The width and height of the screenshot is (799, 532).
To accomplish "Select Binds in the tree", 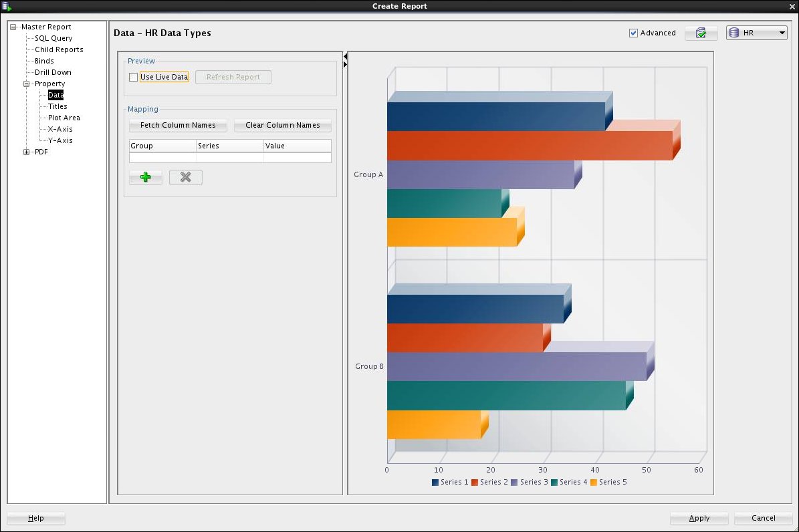I will click(x=44, y=61).
